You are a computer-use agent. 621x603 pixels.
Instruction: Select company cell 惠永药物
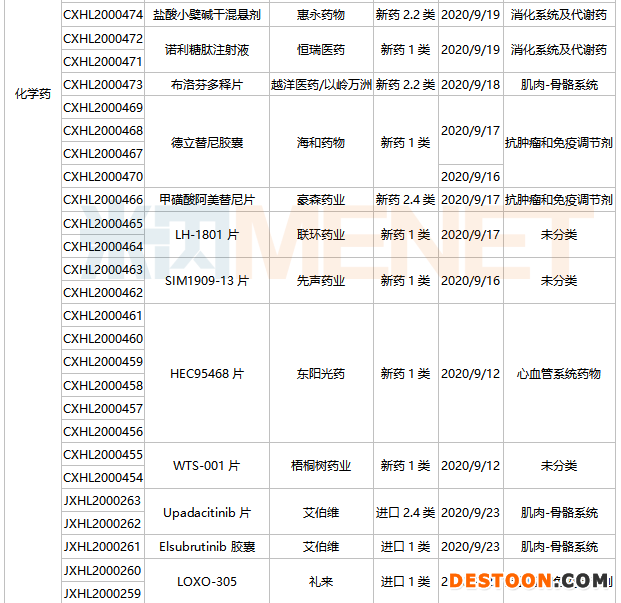(x=321, y=16)
